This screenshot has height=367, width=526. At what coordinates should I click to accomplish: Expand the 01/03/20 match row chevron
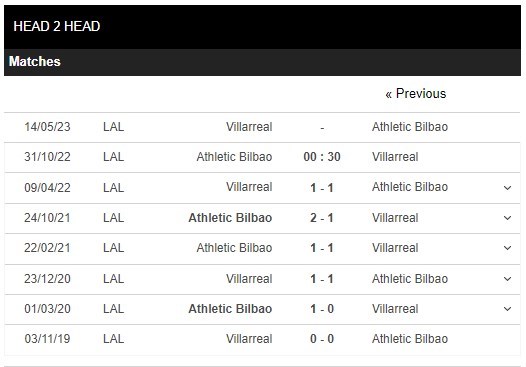click(x=507, y=309)
